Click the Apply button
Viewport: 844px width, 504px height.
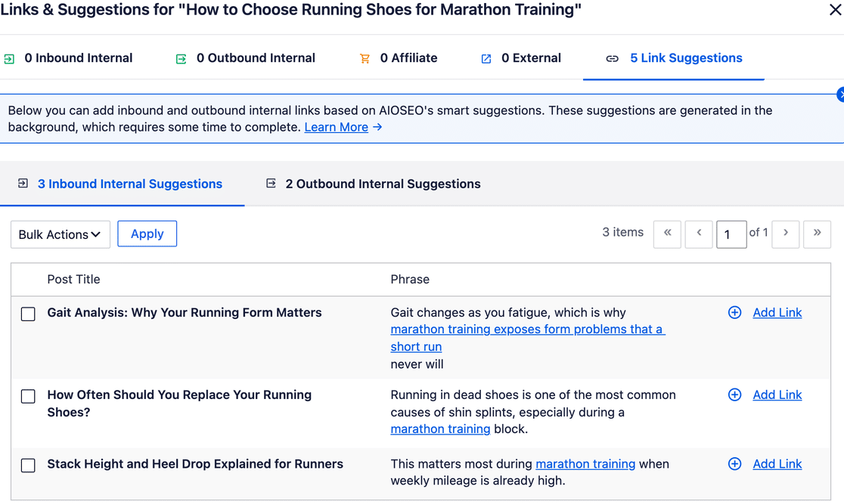147,234
